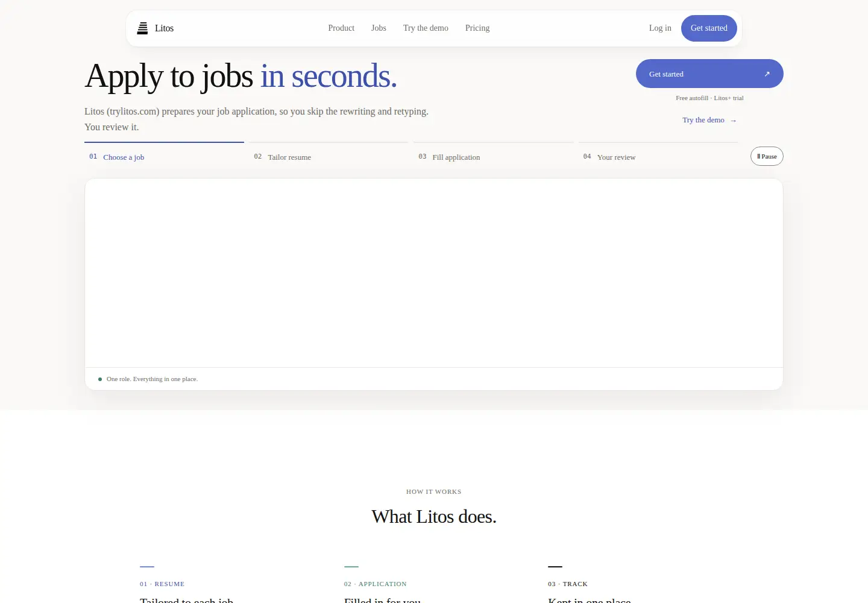The height and width of the screenshot is (603, 868).
Task: Click the progress bar above Choose a job
Action: click(164, 142)
